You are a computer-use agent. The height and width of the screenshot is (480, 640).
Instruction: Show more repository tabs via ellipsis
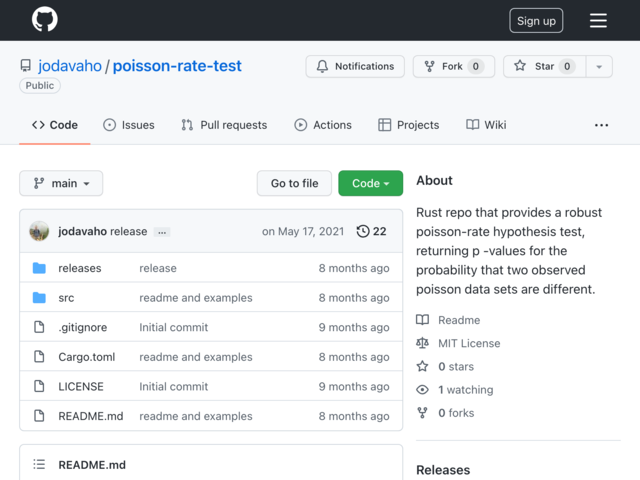pos(601,125)
